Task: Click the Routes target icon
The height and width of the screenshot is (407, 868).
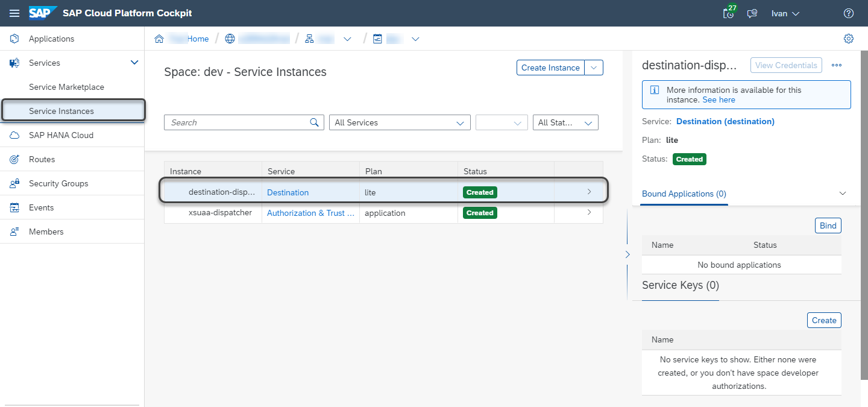Action: pyautogui.click(x=14, y=159)
